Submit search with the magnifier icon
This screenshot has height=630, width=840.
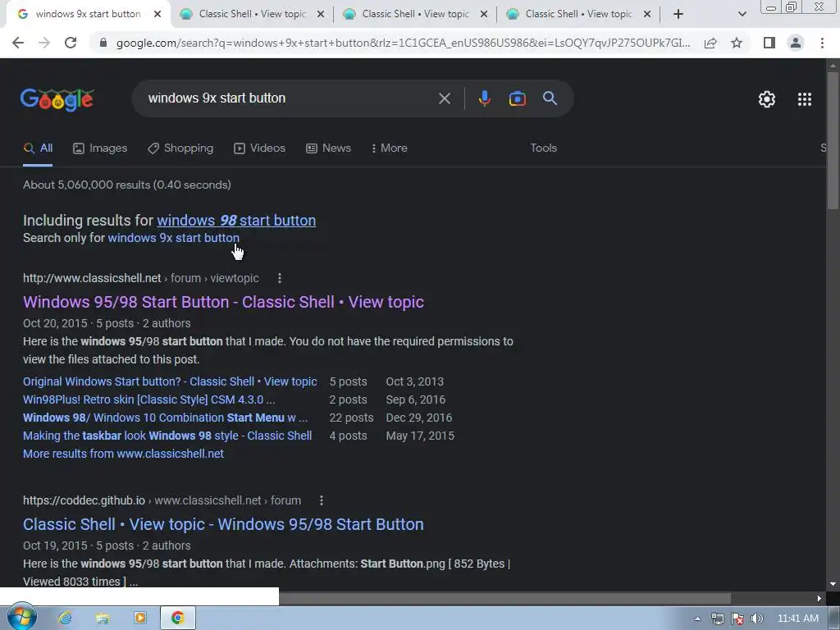(550, 98)
